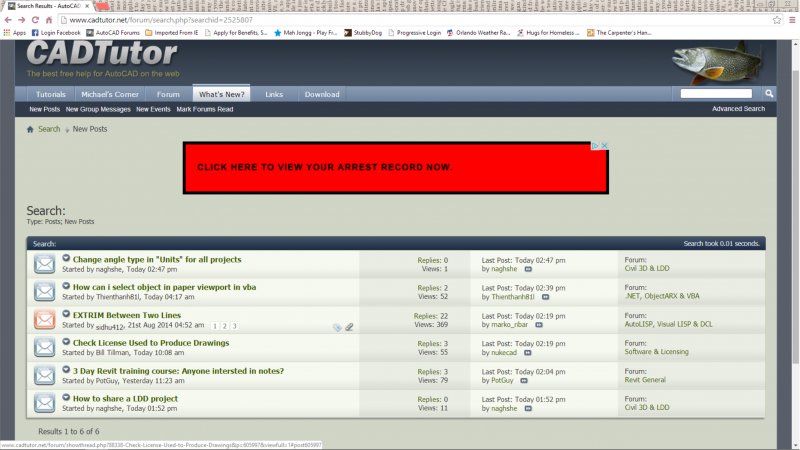Screen dimensions: 800x450
Task: Click the home icon in the breadcrumb
Action: point(30,129)
